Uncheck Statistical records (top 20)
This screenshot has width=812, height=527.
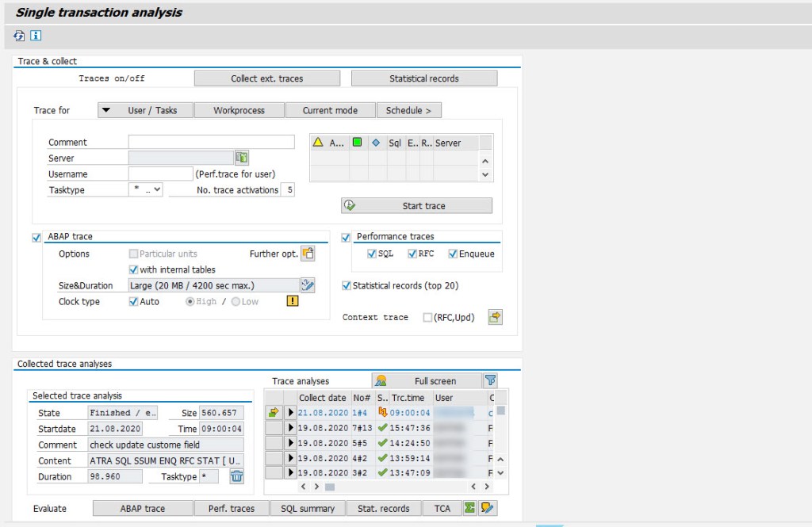(x=346, y=285)
